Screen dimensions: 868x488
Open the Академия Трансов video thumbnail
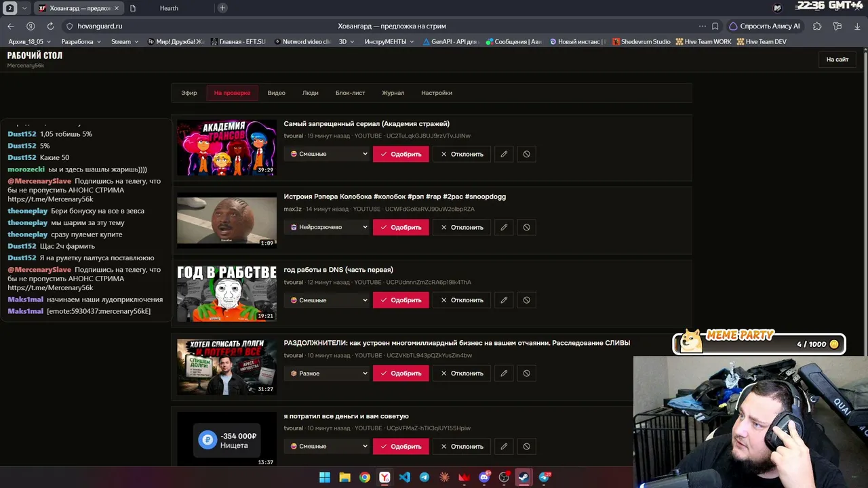coord(226,148)
